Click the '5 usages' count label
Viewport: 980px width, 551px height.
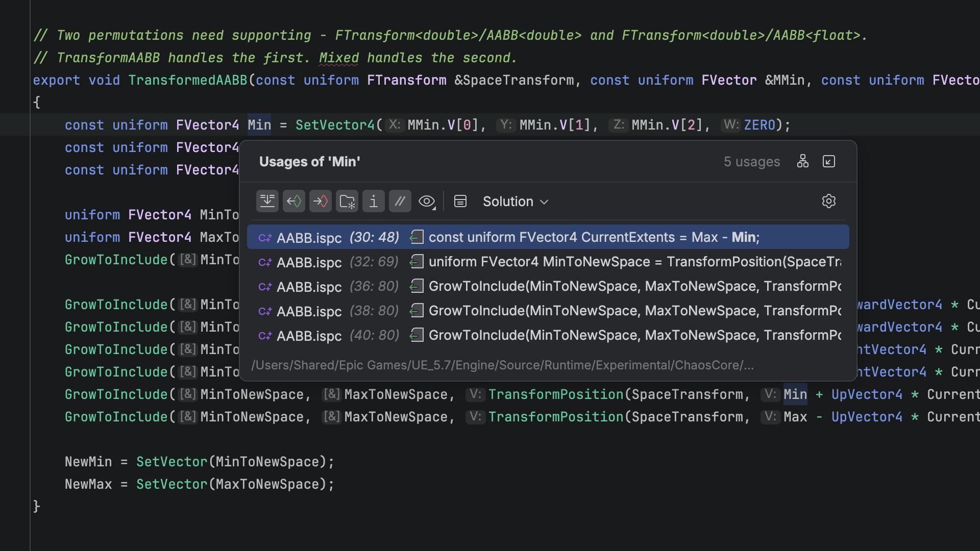pyautogui.click(x=752, y=162)
